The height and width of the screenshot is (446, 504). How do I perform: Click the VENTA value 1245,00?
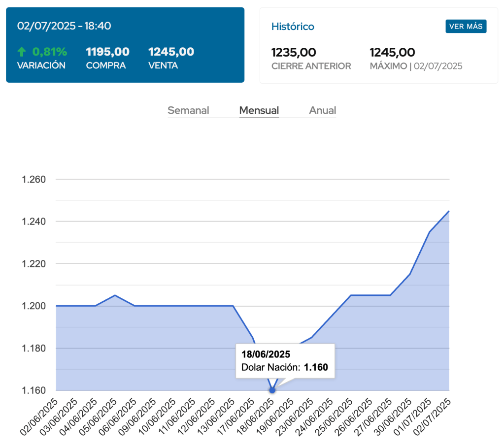[x=171, y=52]
